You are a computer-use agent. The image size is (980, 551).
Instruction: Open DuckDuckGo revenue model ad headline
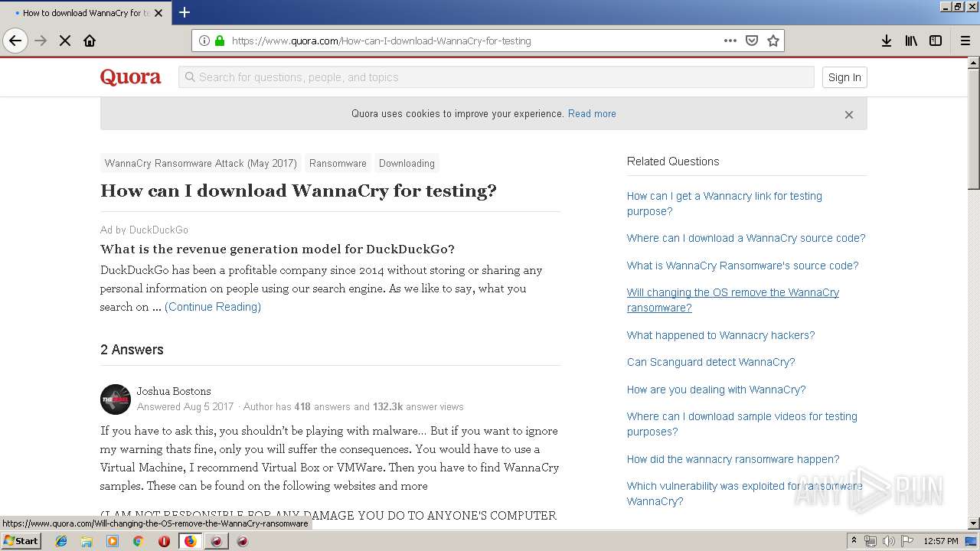tap(277, 249)
